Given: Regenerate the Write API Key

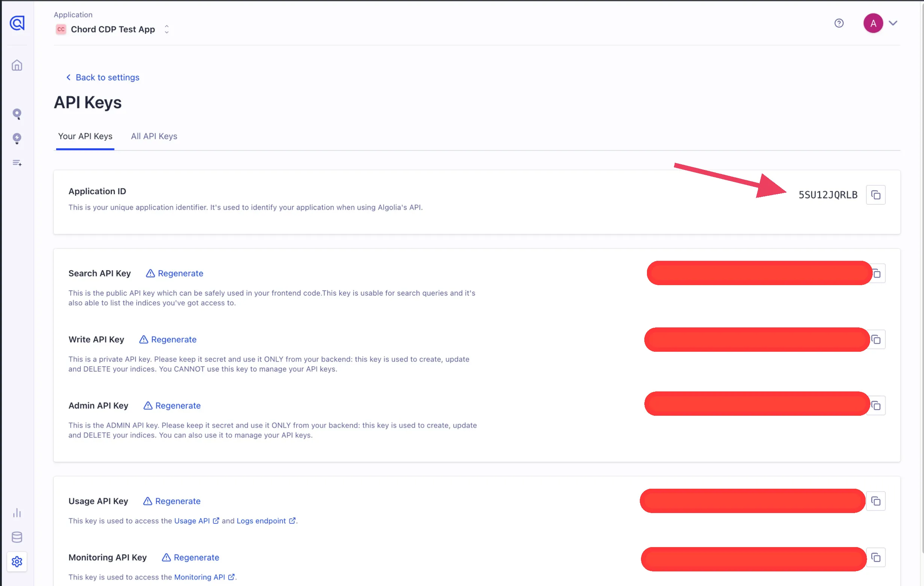Looking at the screenshot, I should [168, 339].
